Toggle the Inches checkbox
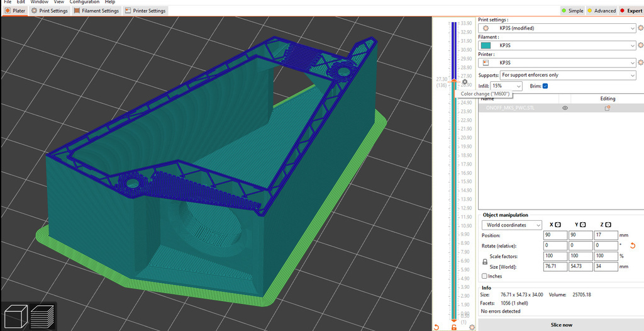The image size is (644, 331). tap(485, 276)
